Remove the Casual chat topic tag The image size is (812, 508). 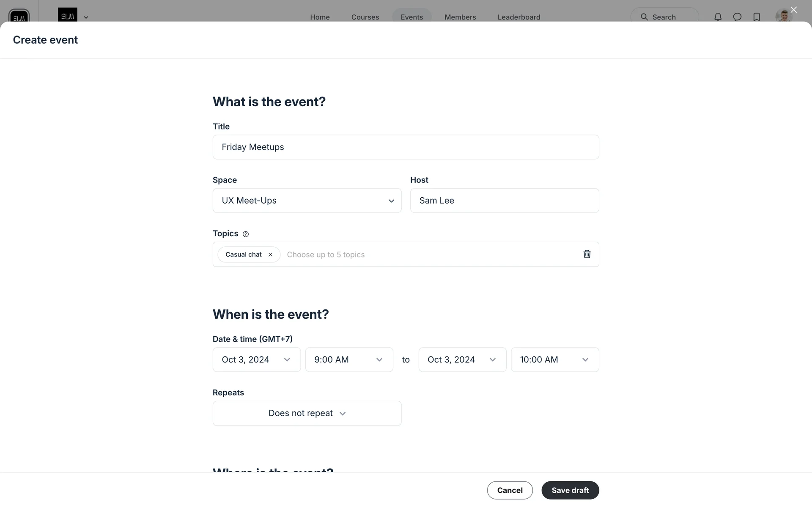click(x=270, y=254)
